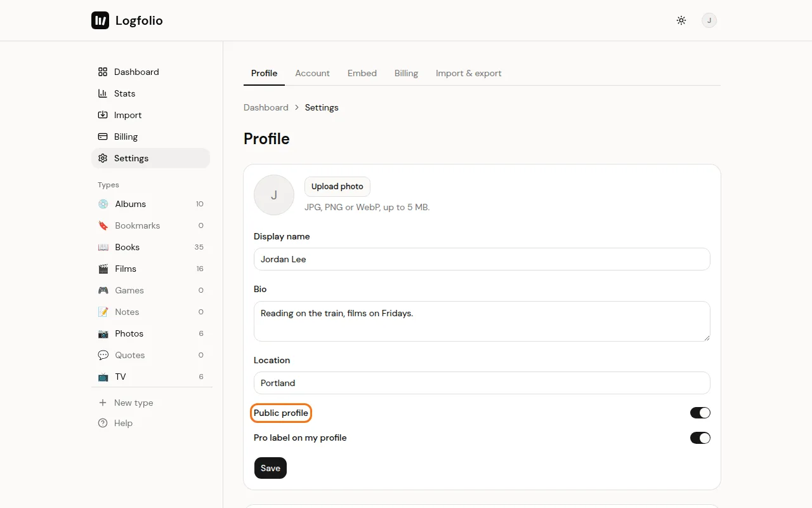Click the JPG, PNG or WebP hint text

(367, 207)
